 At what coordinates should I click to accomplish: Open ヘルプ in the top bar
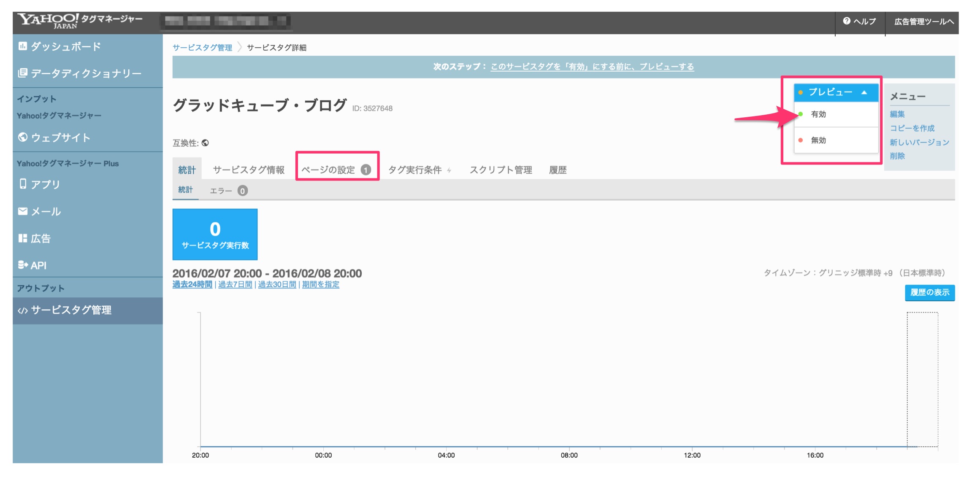[x=859, y=21]
